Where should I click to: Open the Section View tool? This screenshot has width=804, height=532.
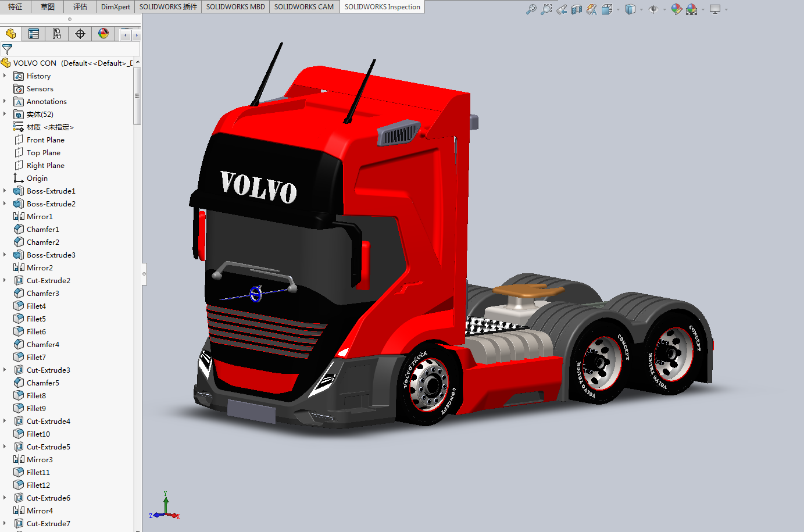[x=577, y=9]
